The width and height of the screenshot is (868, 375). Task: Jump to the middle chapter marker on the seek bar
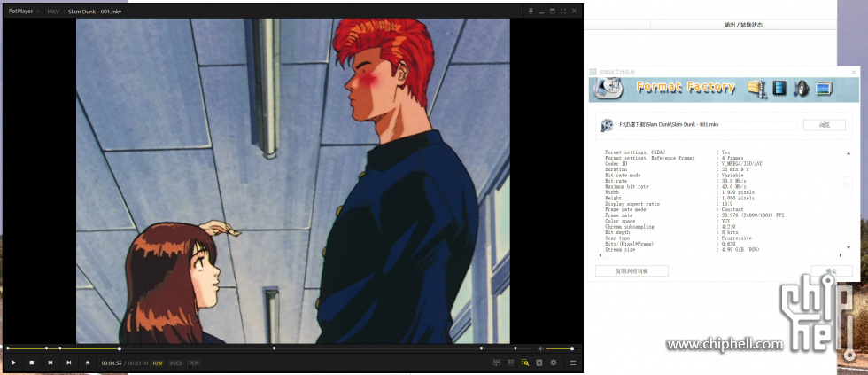(x=274, y=348)
